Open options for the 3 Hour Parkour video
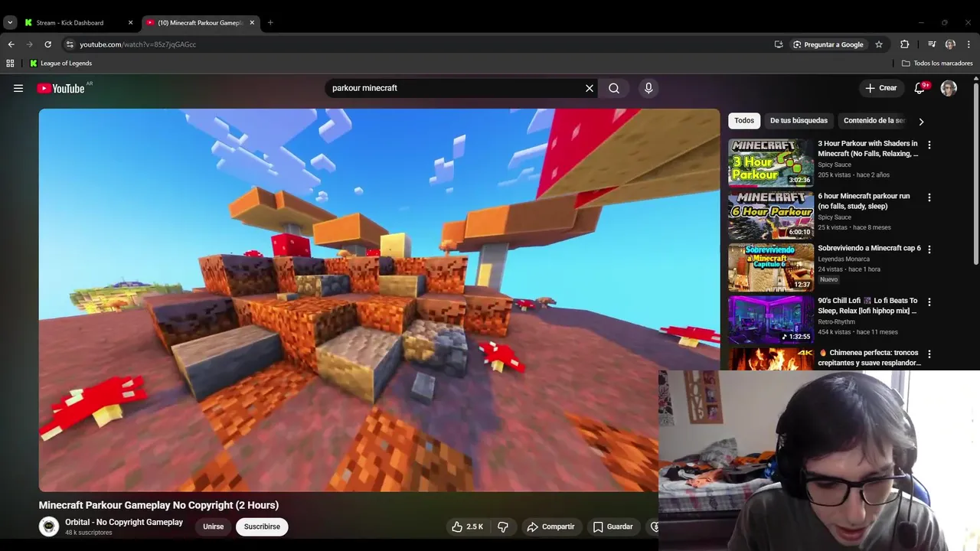980x551 pixels. (929, 145)
